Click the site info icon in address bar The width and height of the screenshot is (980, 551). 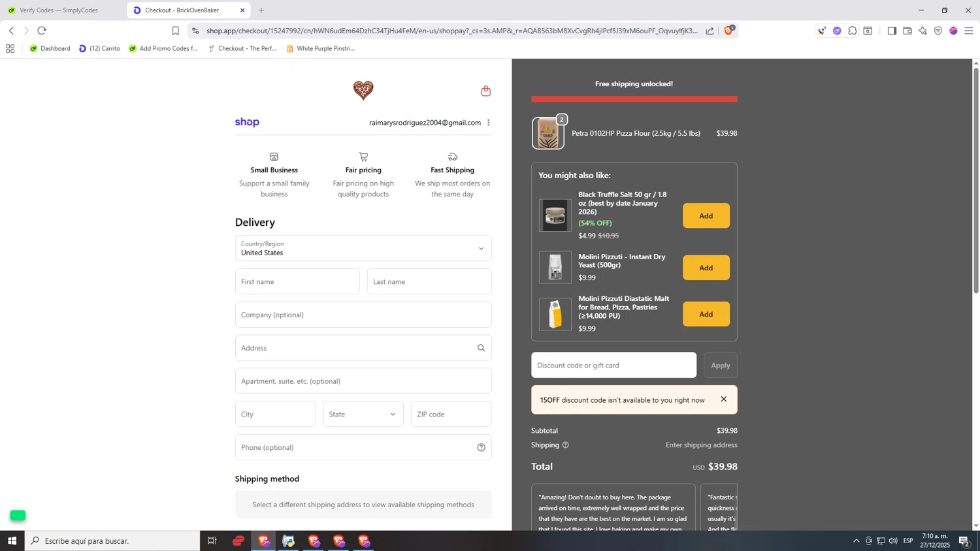195,31
